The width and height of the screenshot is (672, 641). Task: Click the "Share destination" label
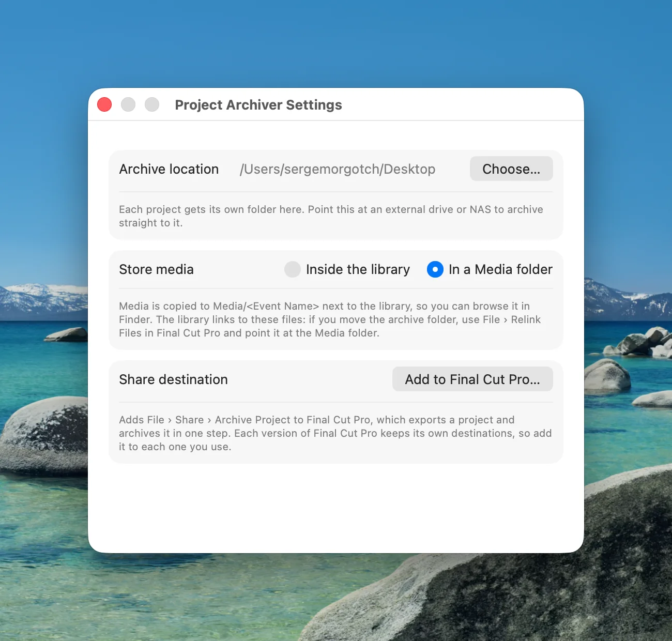[173, 379]
